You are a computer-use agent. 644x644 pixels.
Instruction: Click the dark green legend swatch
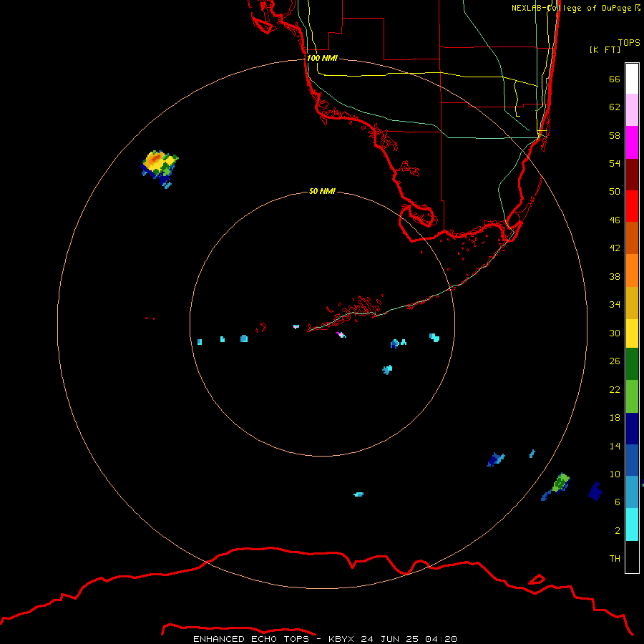[x=632, y=364]
